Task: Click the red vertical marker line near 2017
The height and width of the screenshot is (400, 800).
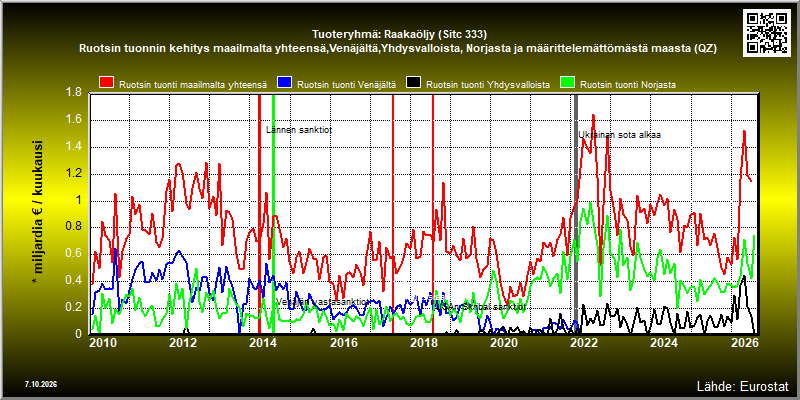Action: tap(393, 214)
